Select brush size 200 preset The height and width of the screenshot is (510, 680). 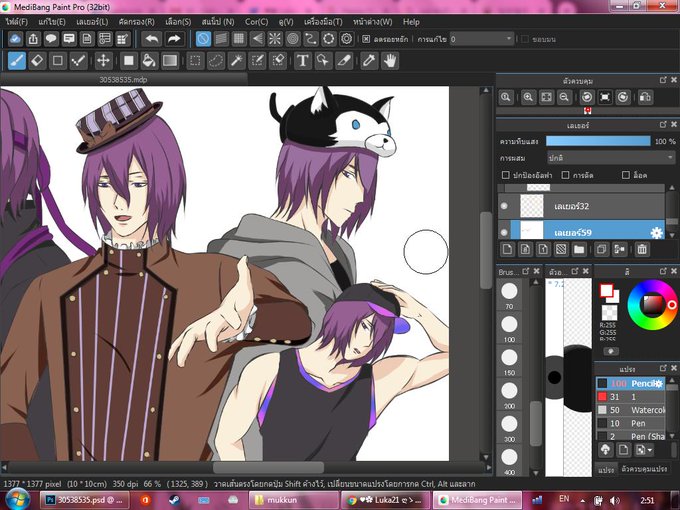pyautogui.click(x=509, y=395)
